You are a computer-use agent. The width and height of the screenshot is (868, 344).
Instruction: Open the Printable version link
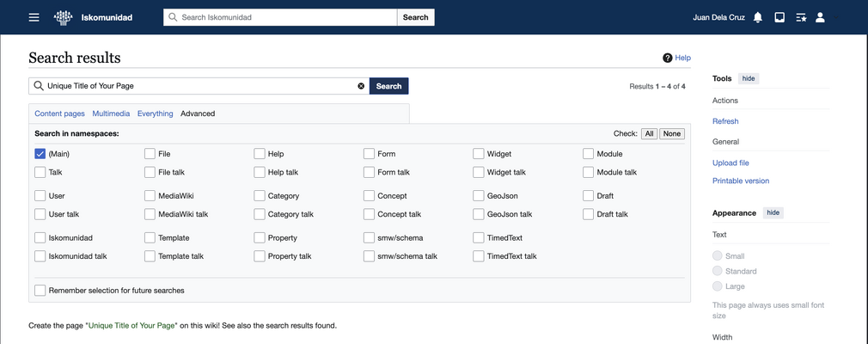(741, 181)
